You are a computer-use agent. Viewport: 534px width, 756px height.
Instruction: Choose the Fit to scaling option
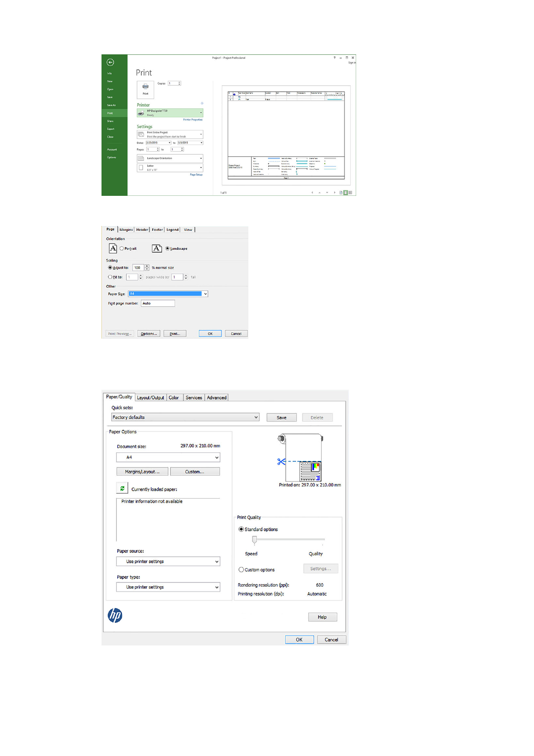(x=110, y=277)
